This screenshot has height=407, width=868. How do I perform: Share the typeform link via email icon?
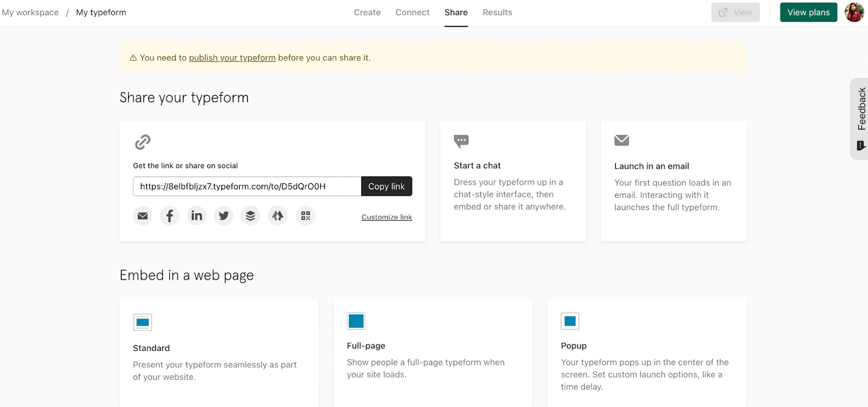143,216
